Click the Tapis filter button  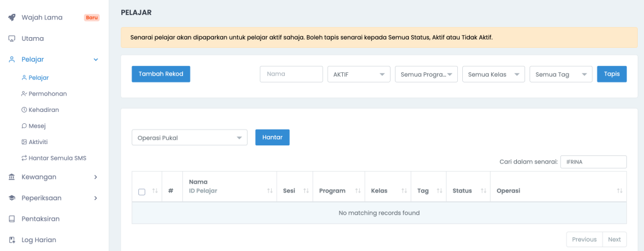611,74
